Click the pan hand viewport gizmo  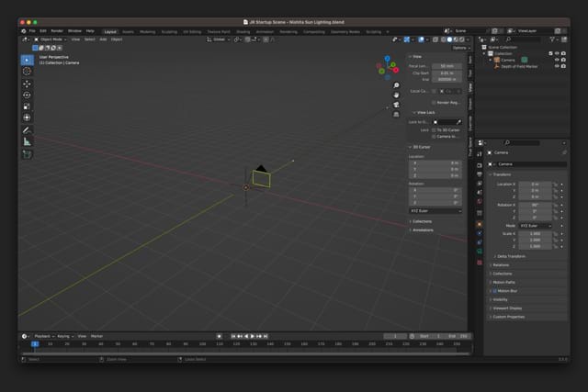[x=396, y=95]
